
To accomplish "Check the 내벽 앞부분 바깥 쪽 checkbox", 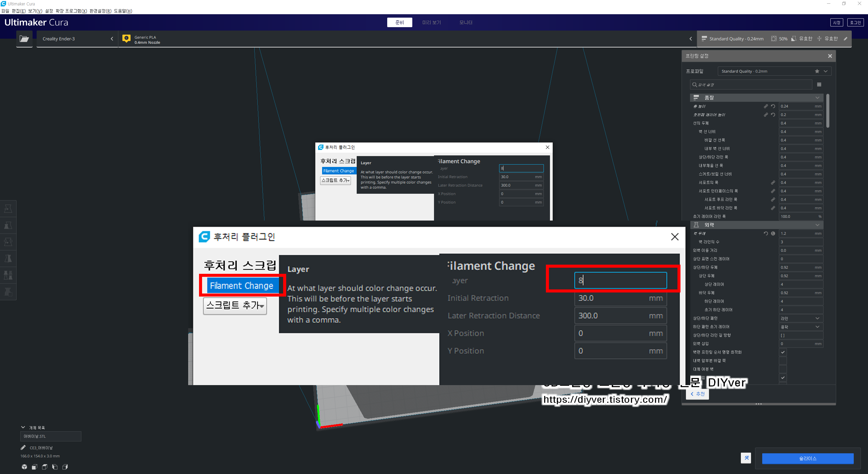I will coord(783,361).
